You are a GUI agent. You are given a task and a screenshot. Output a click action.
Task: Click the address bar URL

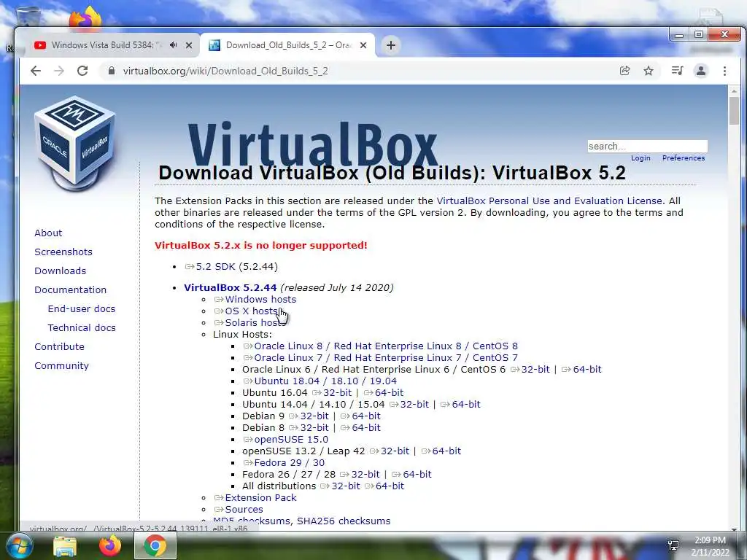tap(225, 71)
